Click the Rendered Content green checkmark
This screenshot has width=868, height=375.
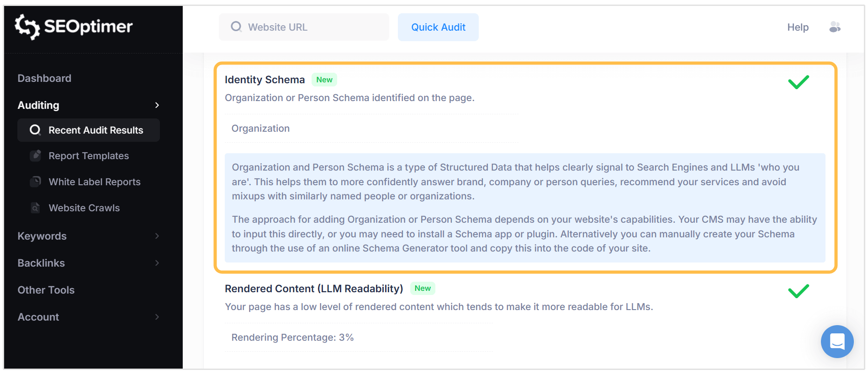[799, 290]
